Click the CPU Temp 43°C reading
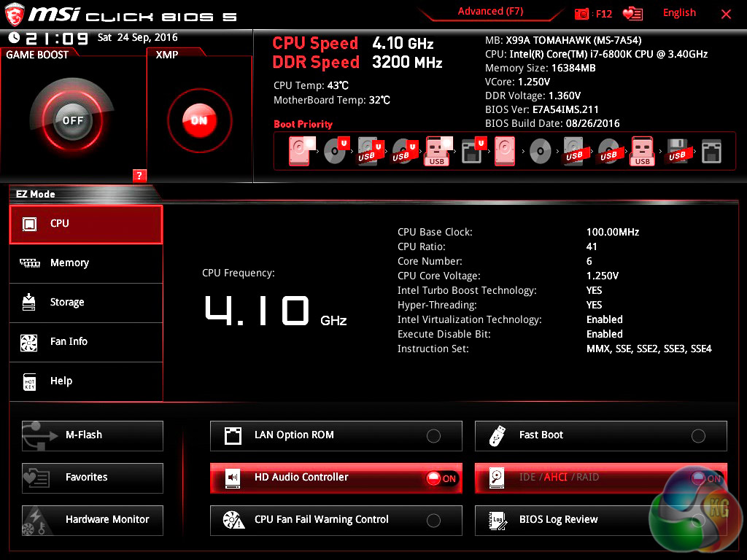This screenshot has width=747, height=560. 311,86
